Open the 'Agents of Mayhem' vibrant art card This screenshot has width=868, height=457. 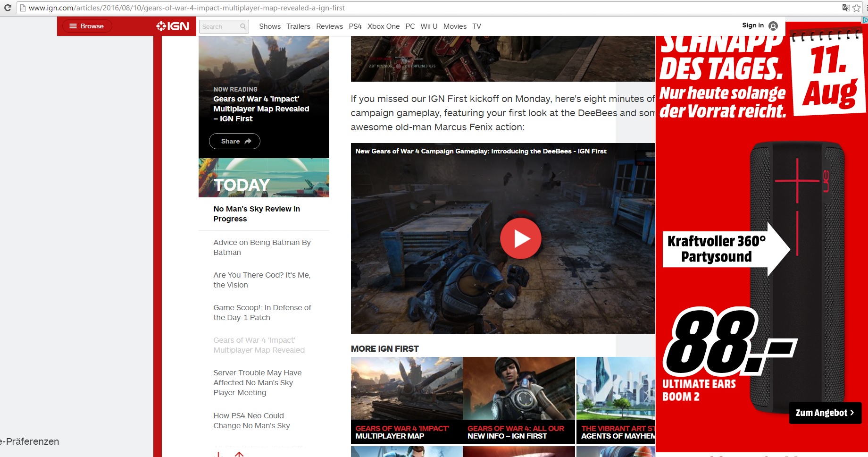point(616,400)
